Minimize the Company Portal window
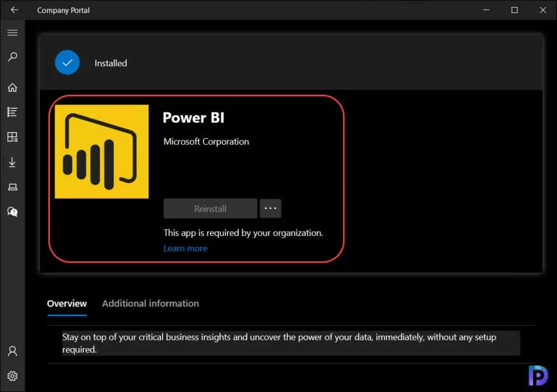This screenshot has width=557, height=392. pyautogui.click(x=486, y=10)
